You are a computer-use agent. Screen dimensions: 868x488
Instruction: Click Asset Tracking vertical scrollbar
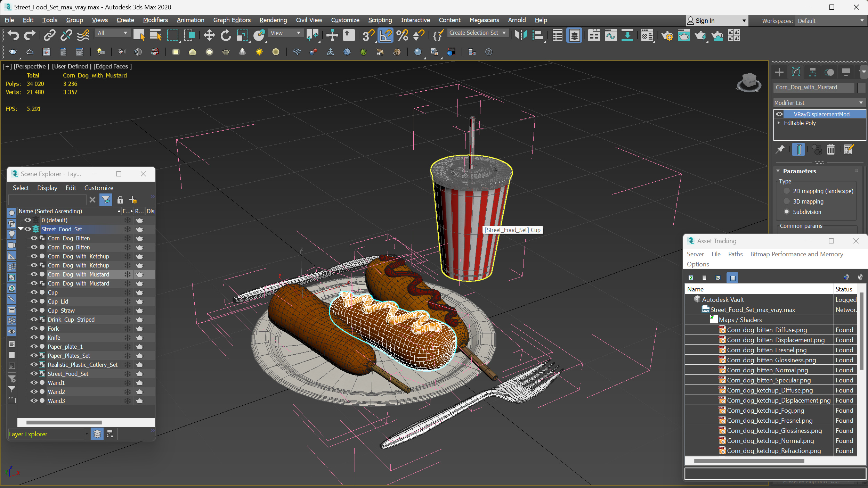coord(861,331)
